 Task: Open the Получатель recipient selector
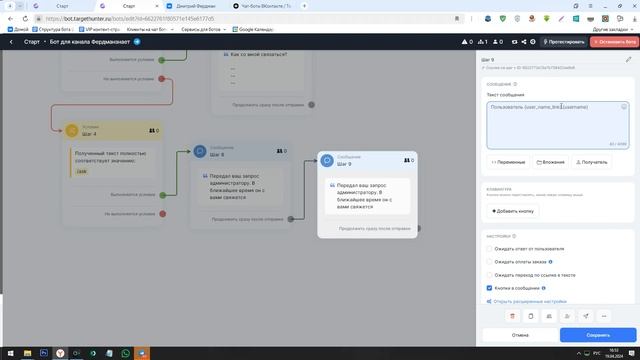591,162
